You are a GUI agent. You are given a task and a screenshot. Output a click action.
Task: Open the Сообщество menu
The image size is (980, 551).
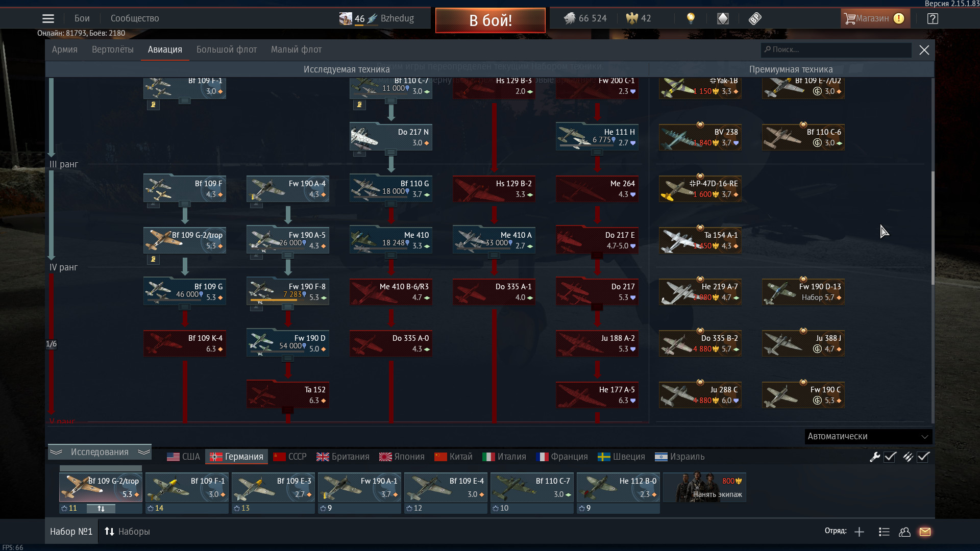click(135, 18)
